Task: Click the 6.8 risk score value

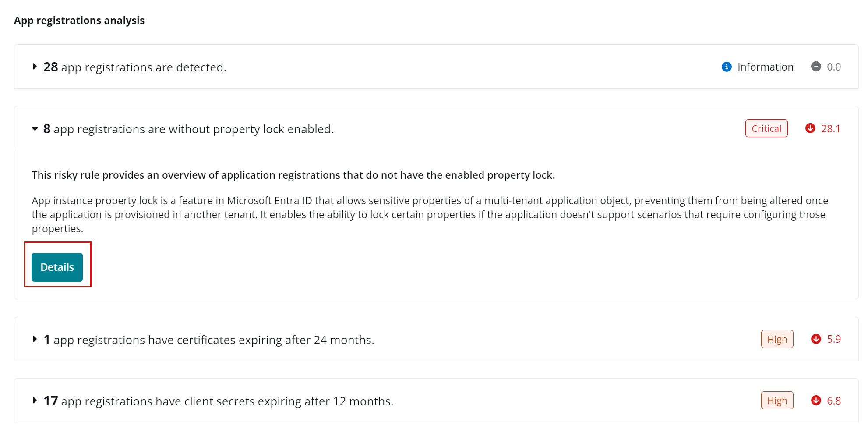Action: point(834,401)
